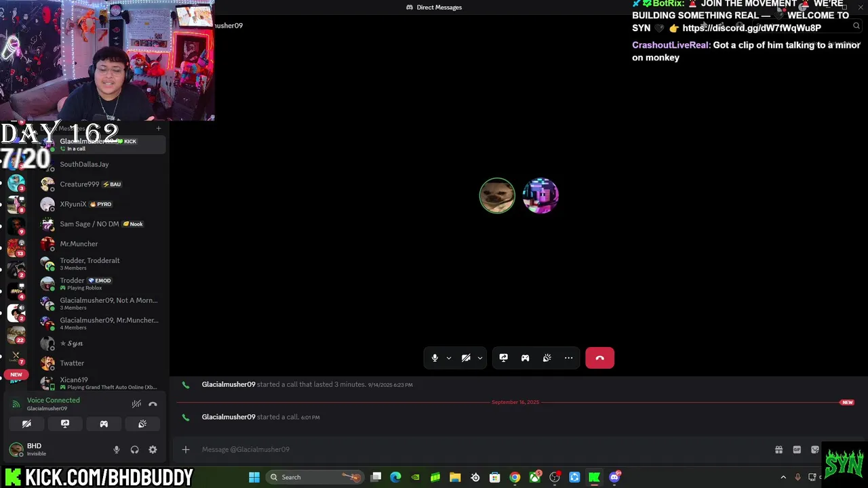Image resolution: width=868 pixels, height=488 pixels.
Task: Share screen from Voice Connected panel
Action: tap(65, 424)
